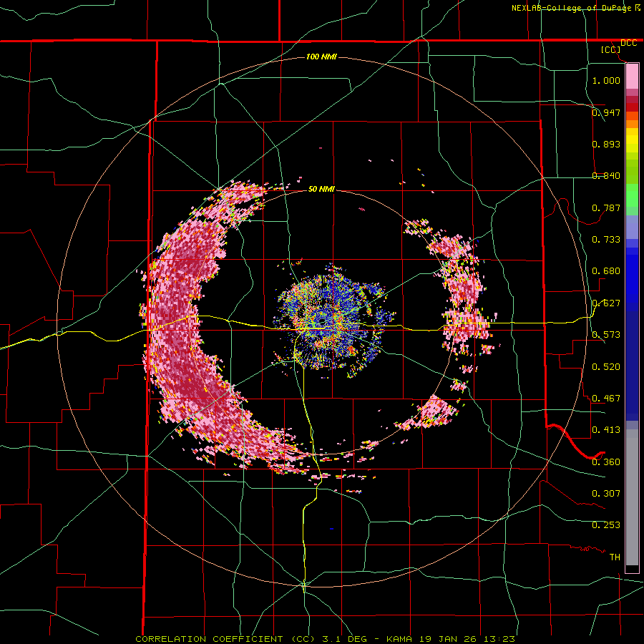Select the 0.680 scale value
This screenshot has height=644, width=644.
pyautogui.click(x=606, y=271)
